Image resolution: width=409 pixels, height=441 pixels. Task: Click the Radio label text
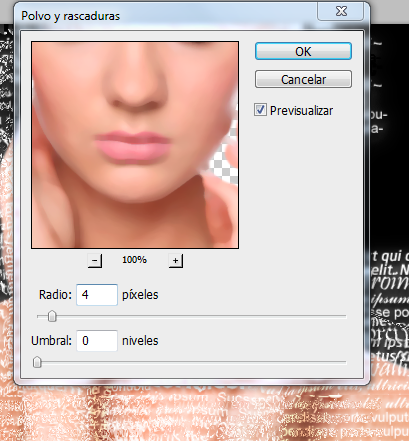55,295
